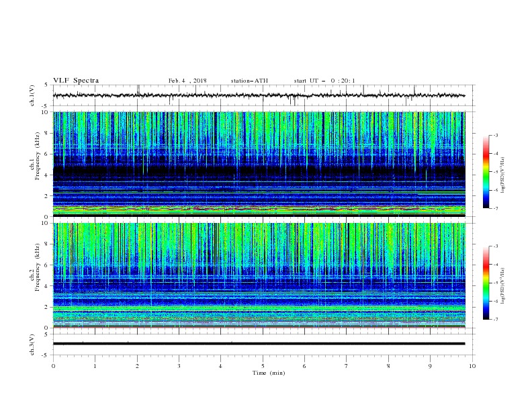Click the "-3" tick on ch.1 color bar
This screenshot has height=411, width=532.
[x=495, y=135]
